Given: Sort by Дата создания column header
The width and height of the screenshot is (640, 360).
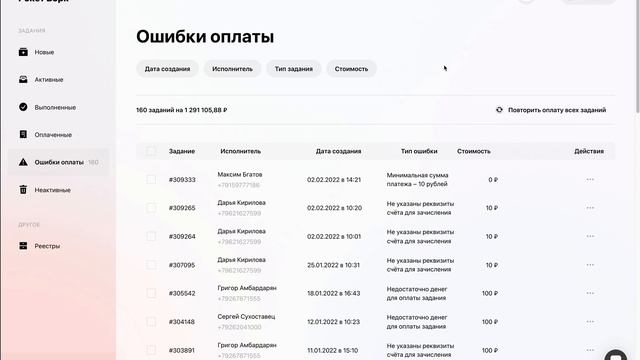Looking at the screenshot, I should coord(338,151).
